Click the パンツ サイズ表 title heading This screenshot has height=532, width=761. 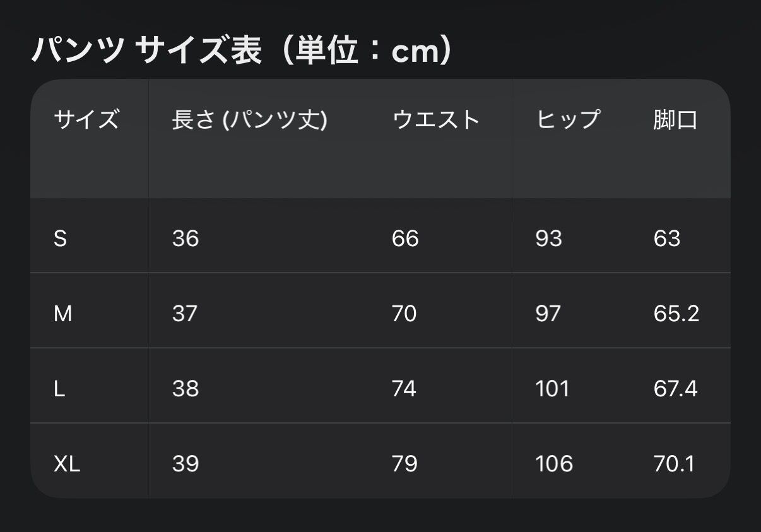(x=242, y=52)
